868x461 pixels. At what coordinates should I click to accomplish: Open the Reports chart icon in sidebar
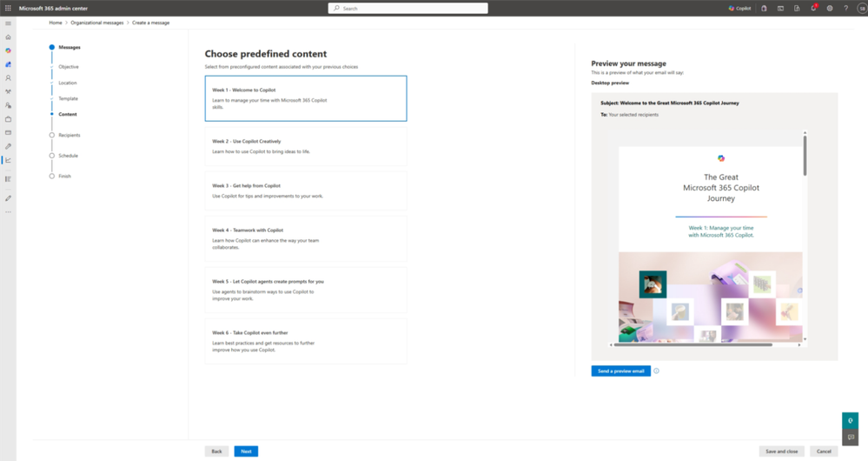coord(8,160)
